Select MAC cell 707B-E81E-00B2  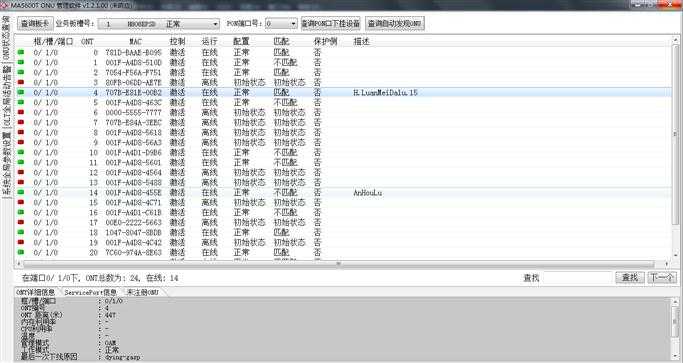point(133,92)
